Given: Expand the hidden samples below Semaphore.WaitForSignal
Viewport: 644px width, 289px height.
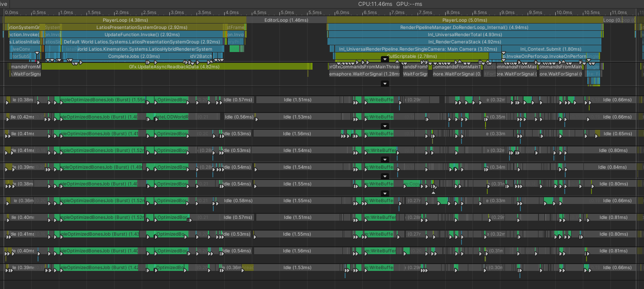Looking at the screenshot, I should [x=384, y=84].
